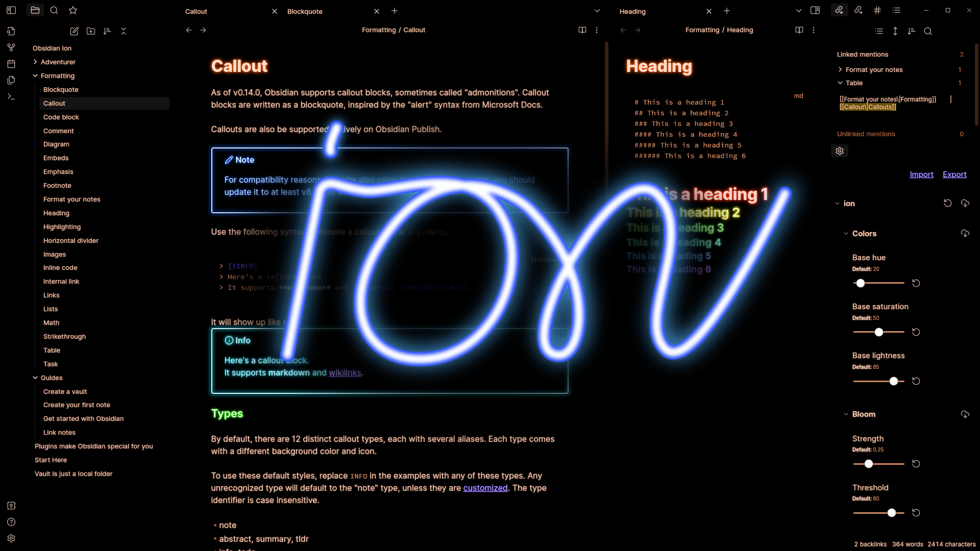Viewport: 980px width, 551px height.
Task: Open Obsidian settings gear at bottom left
Action: (11, 538)
